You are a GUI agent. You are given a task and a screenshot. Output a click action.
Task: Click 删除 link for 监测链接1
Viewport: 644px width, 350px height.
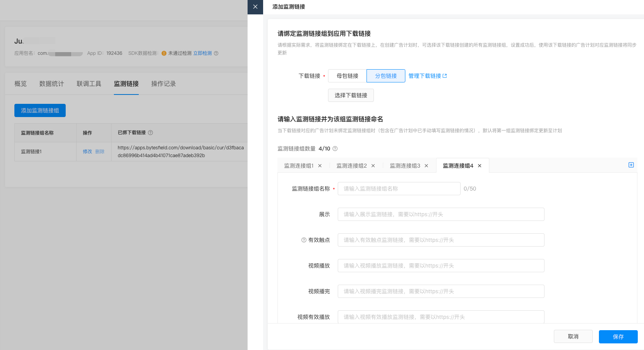click(x=100, y=152)
